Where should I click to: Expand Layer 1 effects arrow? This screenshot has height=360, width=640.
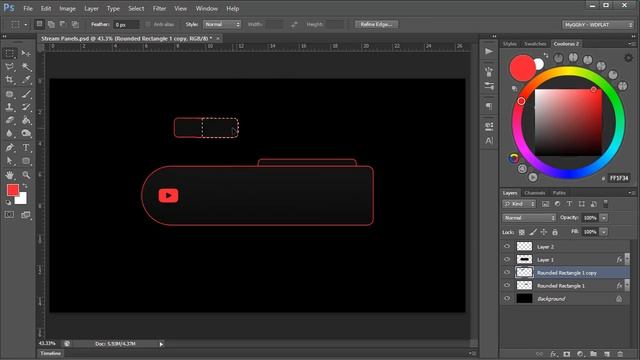(627, 258)
